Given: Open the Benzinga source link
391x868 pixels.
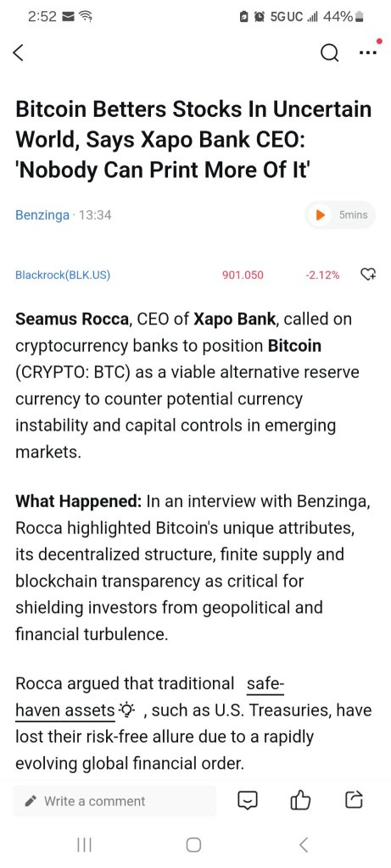Looking at the screenshot, I should pyautogui.click(x=42, y=214).
